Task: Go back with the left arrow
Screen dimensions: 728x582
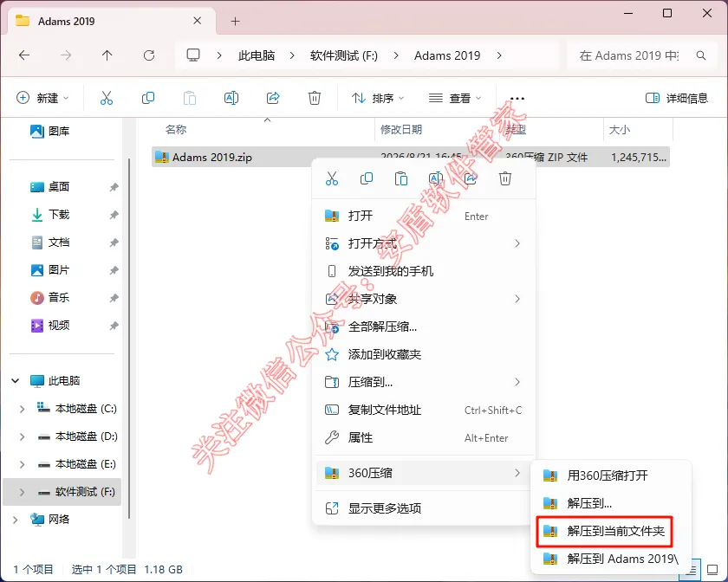Action: [x=24, y=55]
